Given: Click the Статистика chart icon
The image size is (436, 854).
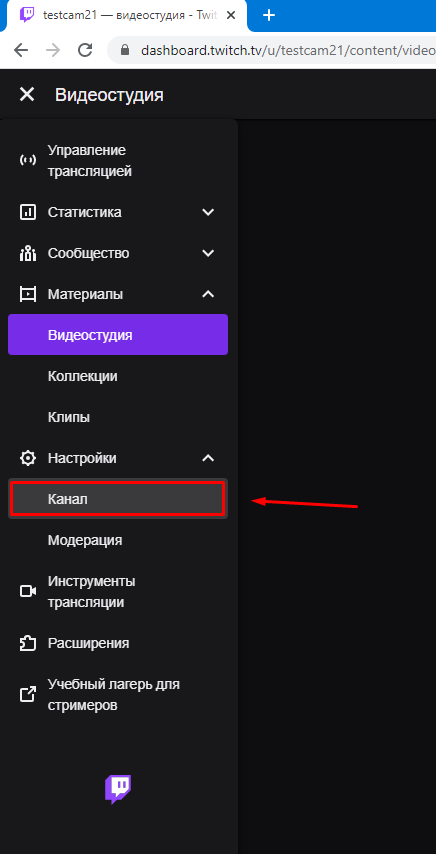Looking at the screenshot, I should (x=28, y=212).
